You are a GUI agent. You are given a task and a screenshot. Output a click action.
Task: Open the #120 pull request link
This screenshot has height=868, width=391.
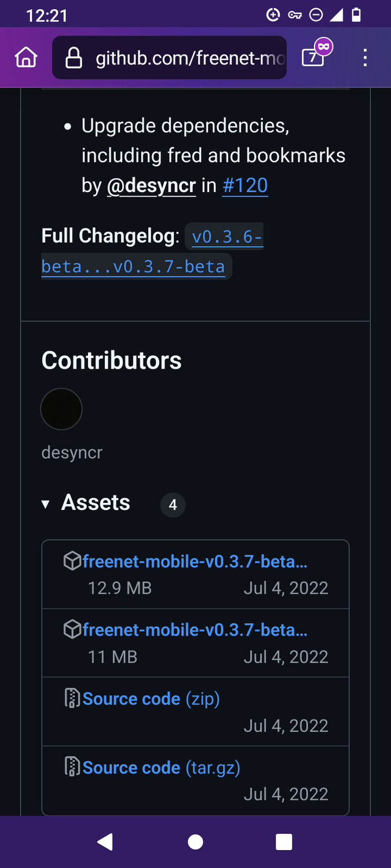[x=245, y=185]
